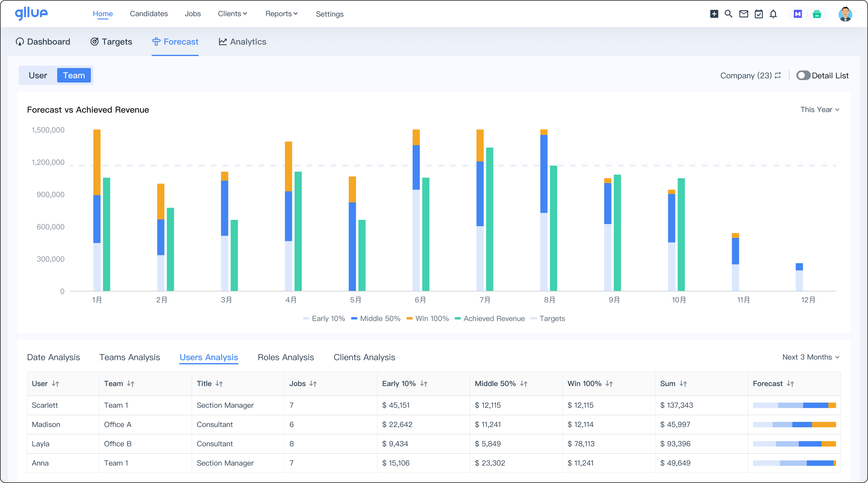
Task: Open the Next 3 Months dropdown
Action: pyautogui.click(x=811, y=357)
